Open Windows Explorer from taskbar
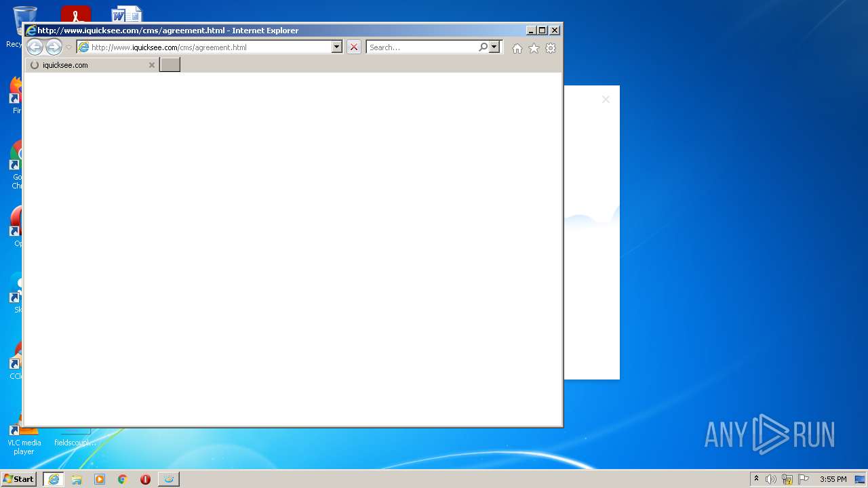Viewport: 868px width, 488px height. pyautogui.click(x=77, y=479)
